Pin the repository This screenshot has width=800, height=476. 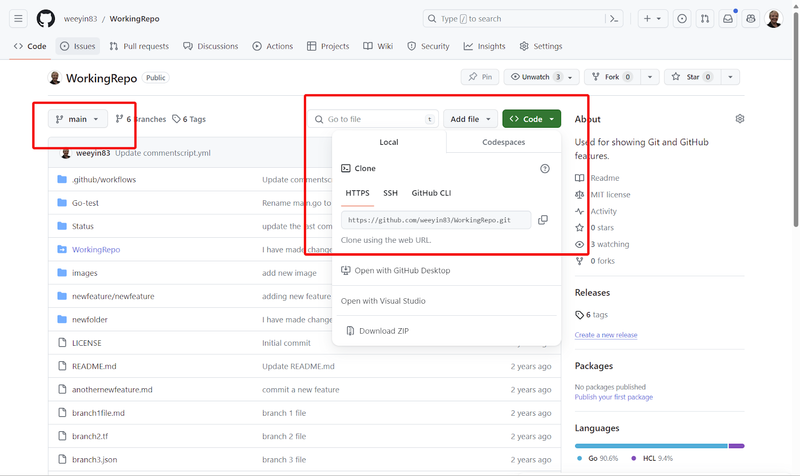480,77
